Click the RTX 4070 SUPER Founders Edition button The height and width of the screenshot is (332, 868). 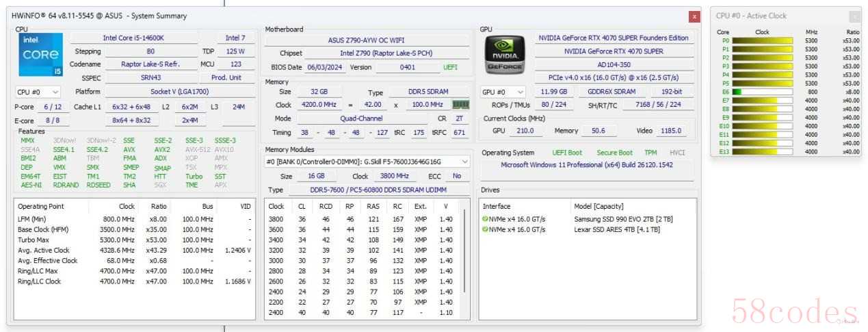(614, 38)
